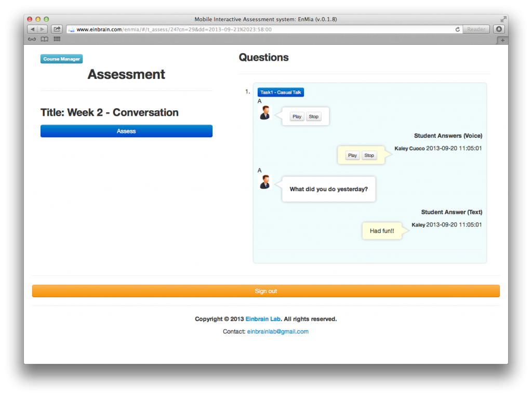Enter full screen with the corner arrows icon
The height and width of the screenshot is (397, 532).
pyautogui.click(x=503, y=19)
